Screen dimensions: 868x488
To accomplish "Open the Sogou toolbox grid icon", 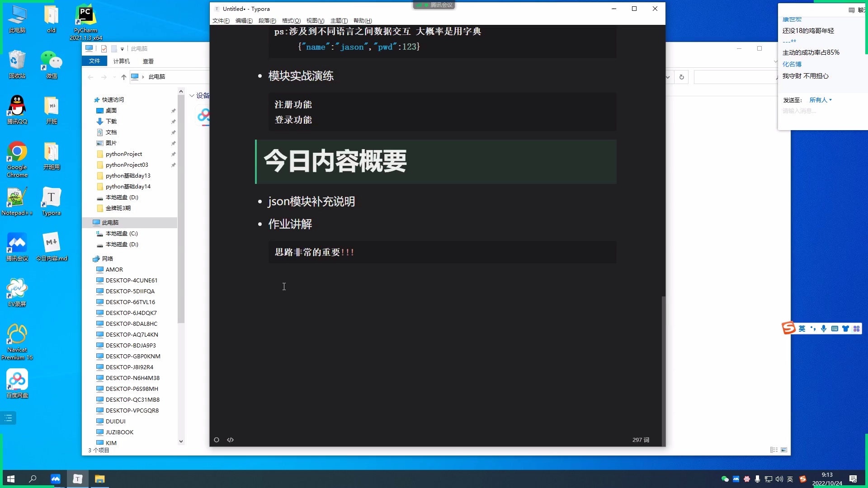I will point(856,328).
